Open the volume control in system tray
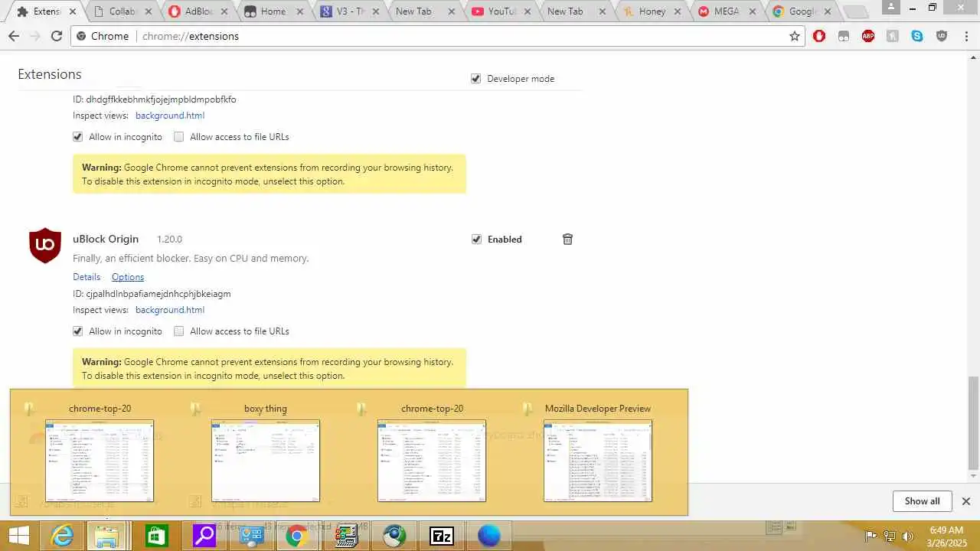 tap(908, 536)
